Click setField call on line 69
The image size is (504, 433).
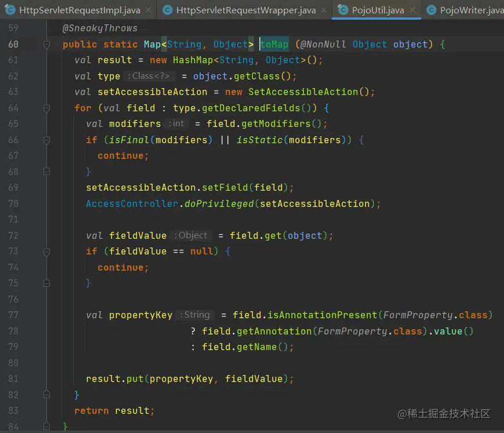(224, 188)
